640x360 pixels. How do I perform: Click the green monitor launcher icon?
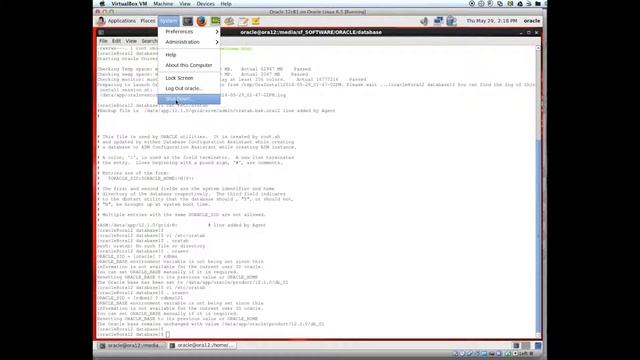216,21
